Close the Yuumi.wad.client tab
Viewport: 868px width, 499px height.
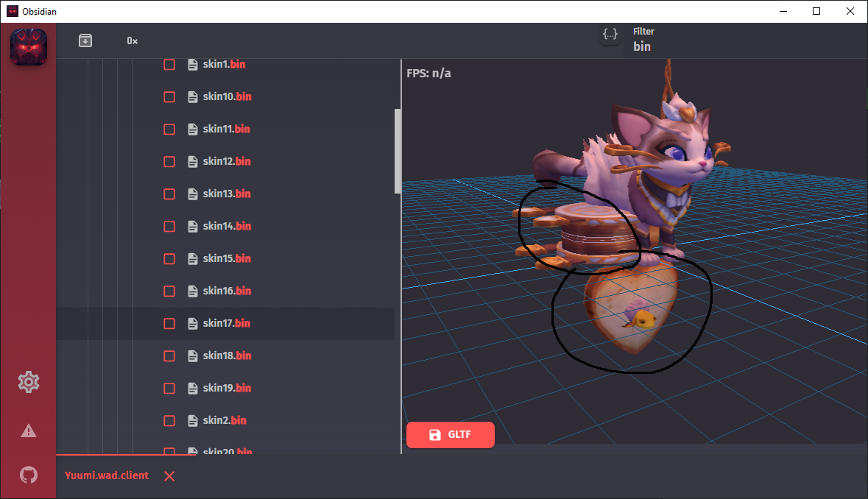point(169,476)
